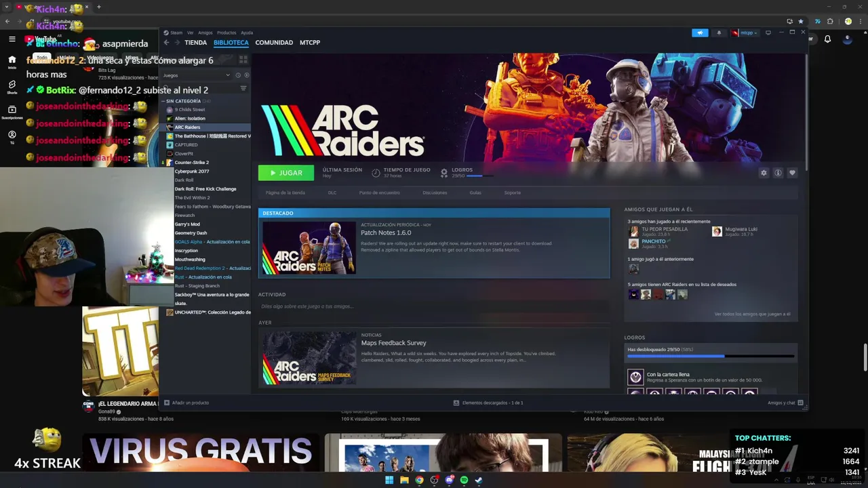
Task: Open the Soporte link
Action: coord(512,192)
